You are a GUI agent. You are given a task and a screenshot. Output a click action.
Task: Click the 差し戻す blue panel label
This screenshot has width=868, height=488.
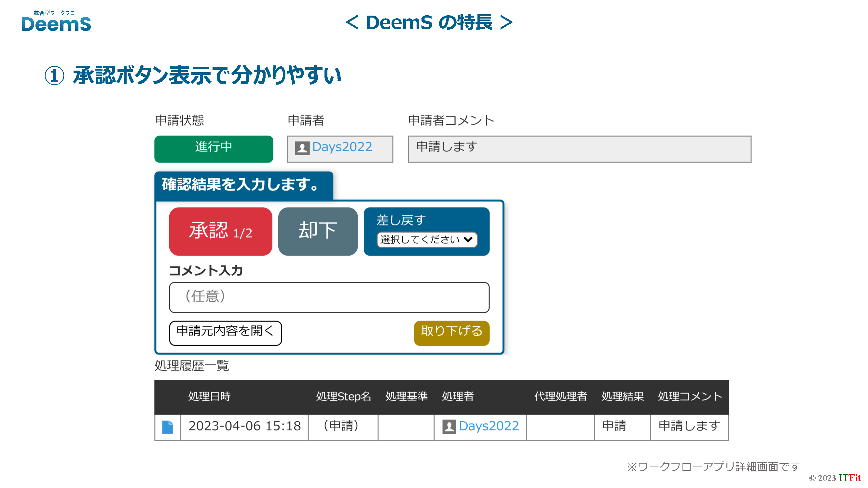[x=401, y=220]
